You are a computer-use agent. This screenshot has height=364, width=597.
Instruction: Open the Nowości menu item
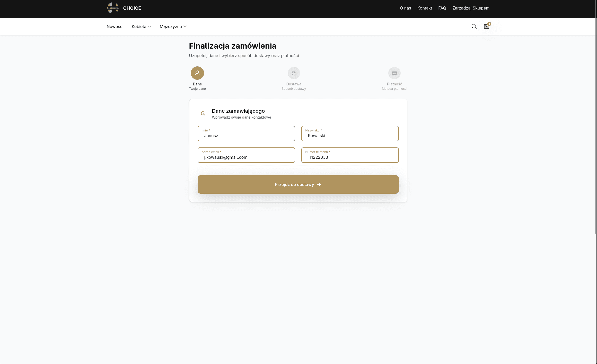point(115,26)
